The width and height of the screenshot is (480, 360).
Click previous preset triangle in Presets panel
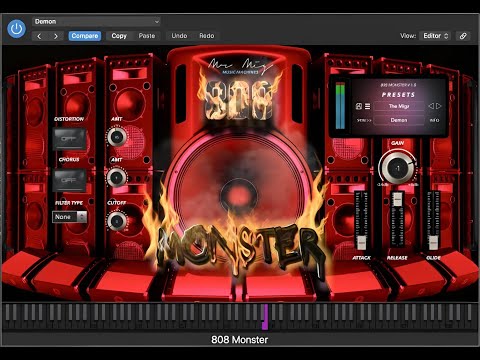431,106
